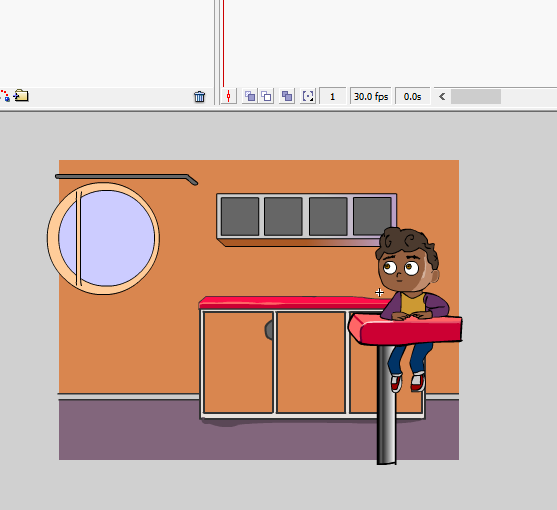Viewport: 557px width, 510px height.
Task: Click the Delete Layer trash icon
Action: click(x=199, y=96)
